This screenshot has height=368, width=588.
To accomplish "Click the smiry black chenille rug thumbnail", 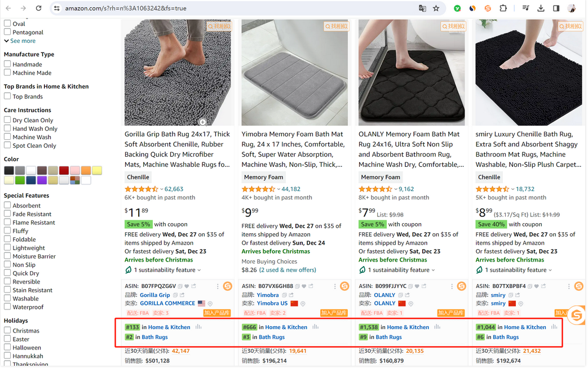I will (x=528, y=72).
